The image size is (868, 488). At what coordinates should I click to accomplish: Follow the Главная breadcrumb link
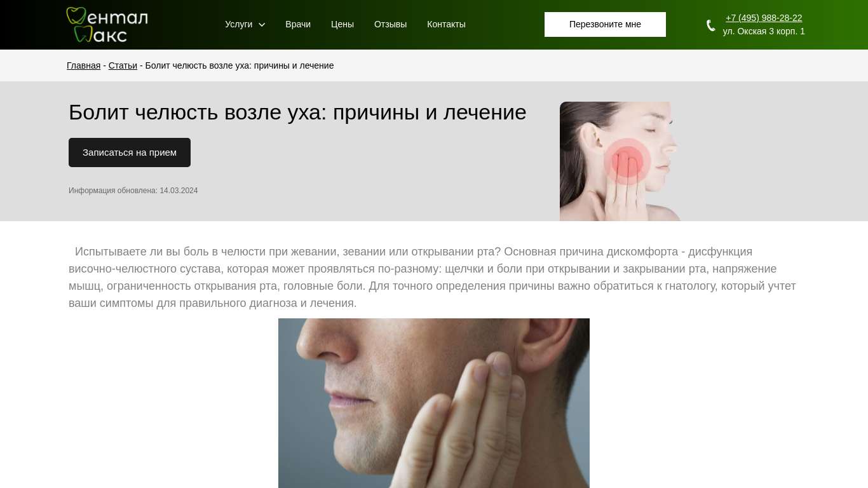click(83, 65)
